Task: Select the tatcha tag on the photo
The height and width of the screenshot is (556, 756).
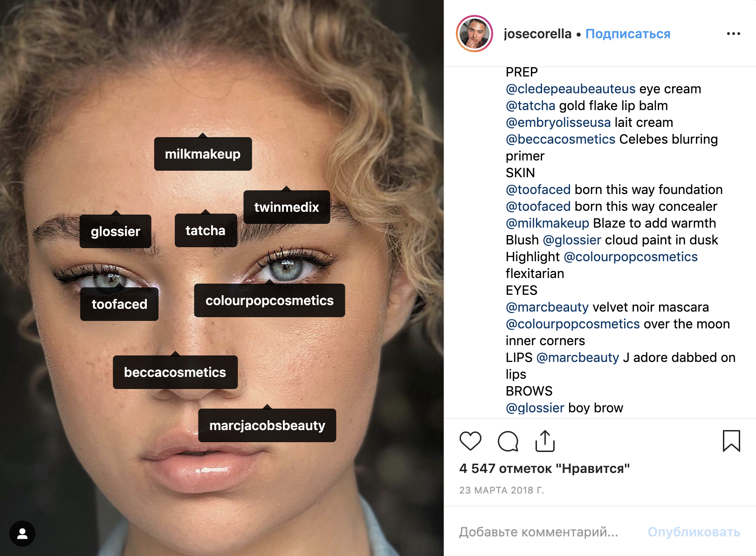Action: (x=206, y=230)
